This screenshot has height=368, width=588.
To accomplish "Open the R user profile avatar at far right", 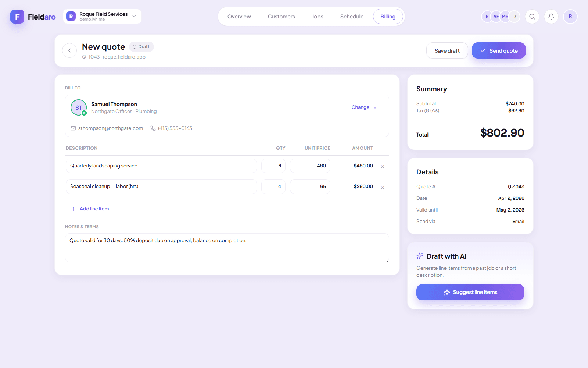I will point(570,17).
